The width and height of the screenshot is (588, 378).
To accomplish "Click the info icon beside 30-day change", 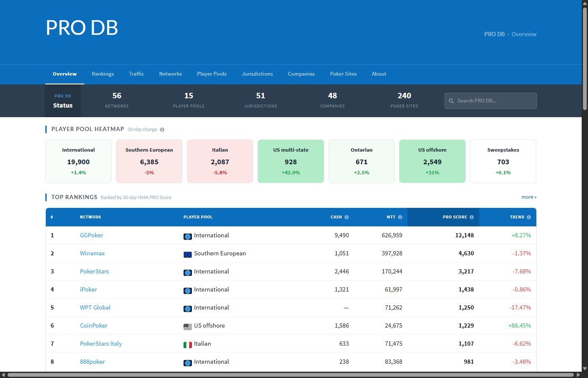I will [x=162, y=129].
